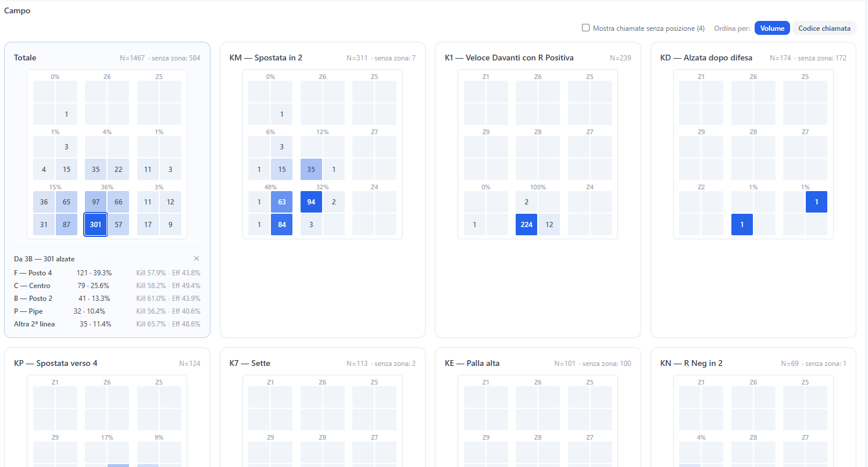Click the 36 cell in Totale heatmap
Screen dimensions: 868x467
(44, 202)
